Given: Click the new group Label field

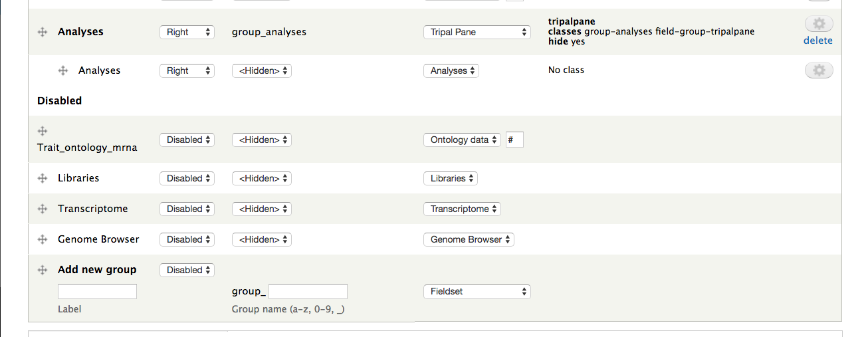Looking at the screenshot, I should point(97,291).
